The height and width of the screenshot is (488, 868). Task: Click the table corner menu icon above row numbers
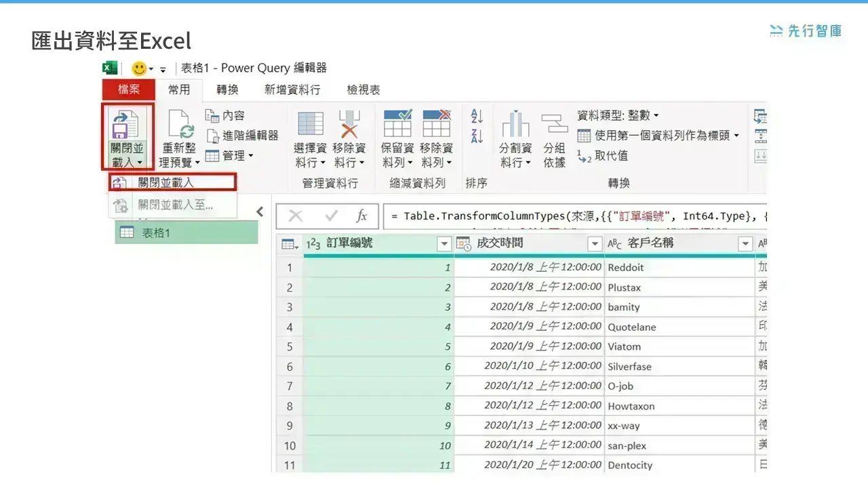pyautogui.click(x=290, y=244)
